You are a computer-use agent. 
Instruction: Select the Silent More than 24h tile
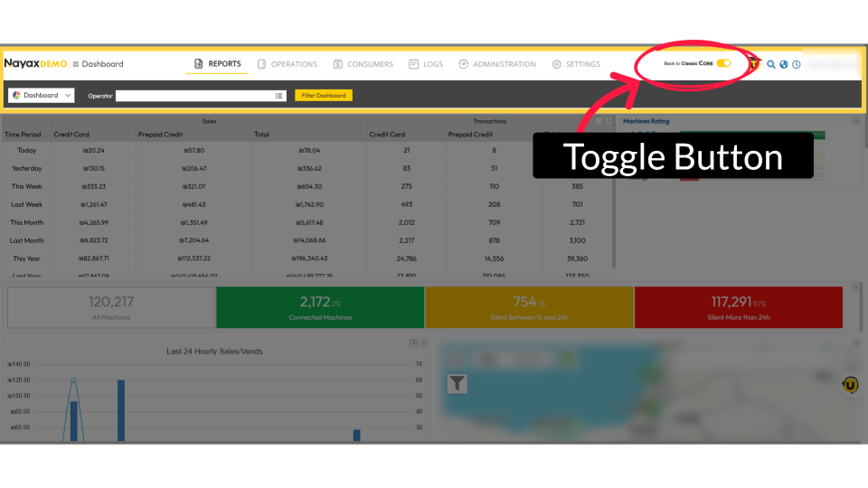(x=738, y=307)
